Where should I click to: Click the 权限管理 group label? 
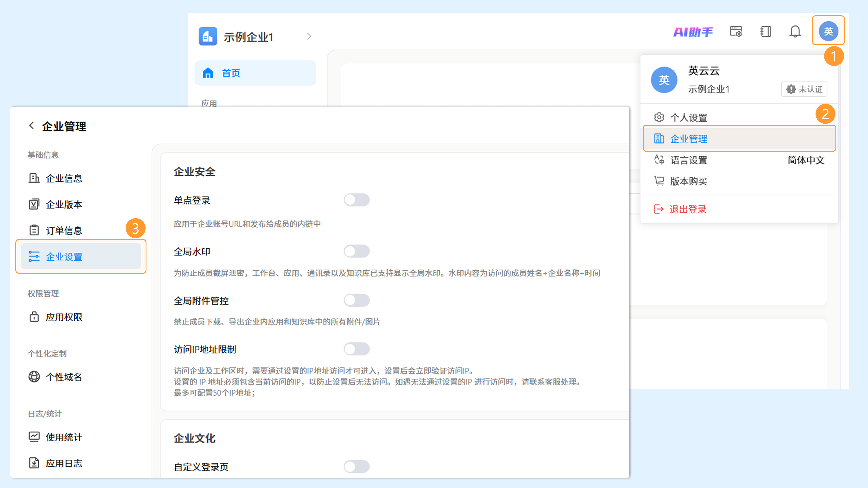(43, 293)
